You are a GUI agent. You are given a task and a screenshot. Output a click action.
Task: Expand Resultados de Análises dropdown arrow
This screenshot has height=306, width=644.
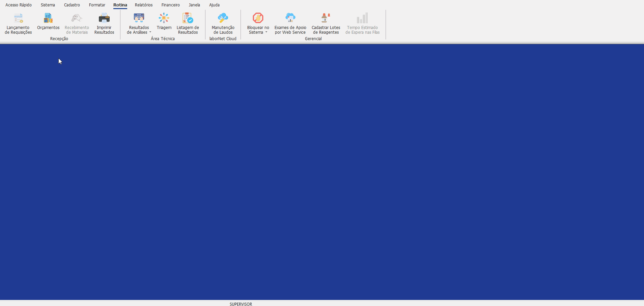[x=150, y=32]
